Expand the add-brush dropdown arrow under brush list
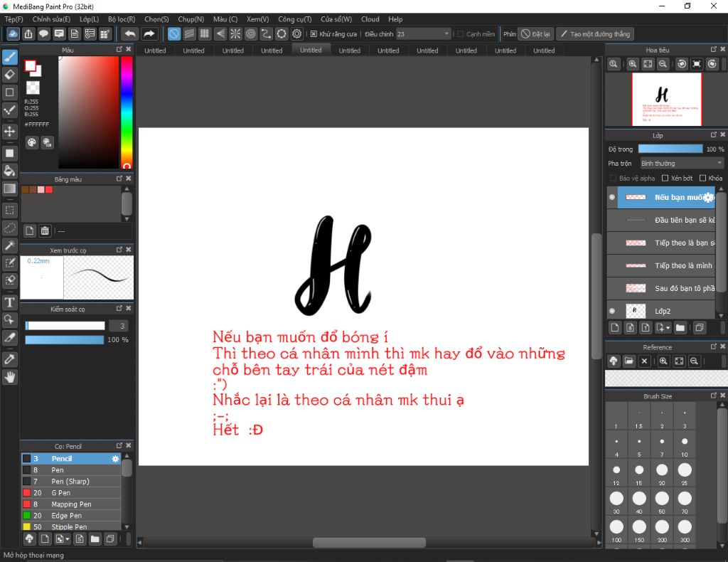Image resolution: width=728 pixels, height=562 pixels. tap(68, 539)
